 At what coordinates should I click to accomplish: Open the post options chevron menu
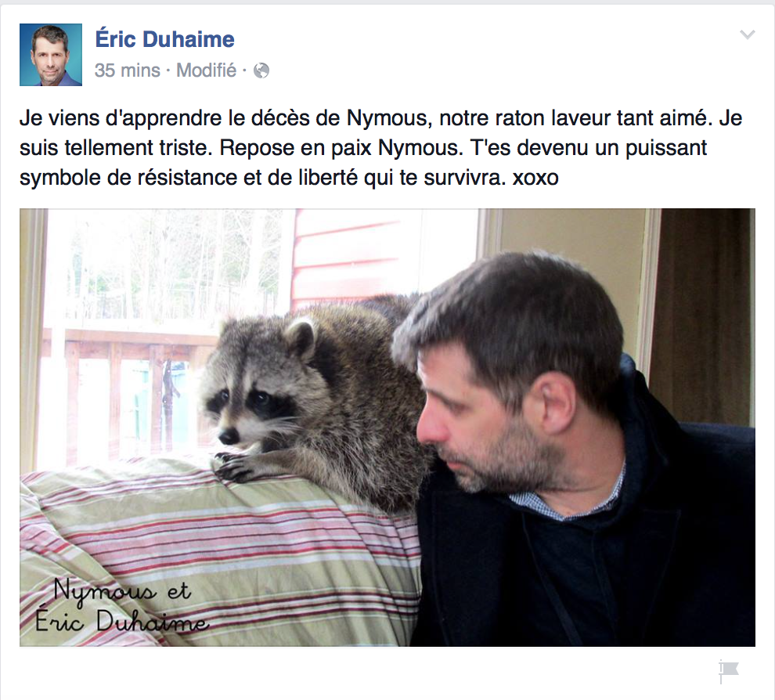coord(747,34)
